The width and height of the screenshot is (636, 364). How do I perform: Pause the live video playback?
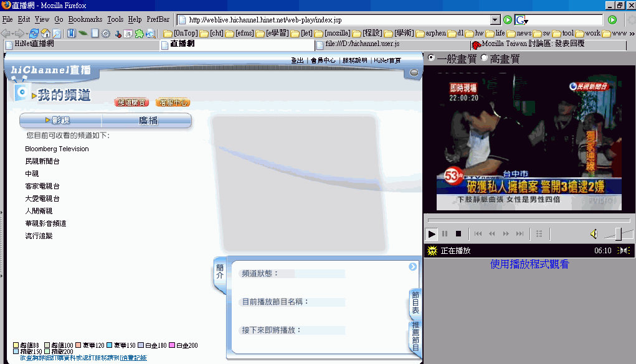coord(445,234)
